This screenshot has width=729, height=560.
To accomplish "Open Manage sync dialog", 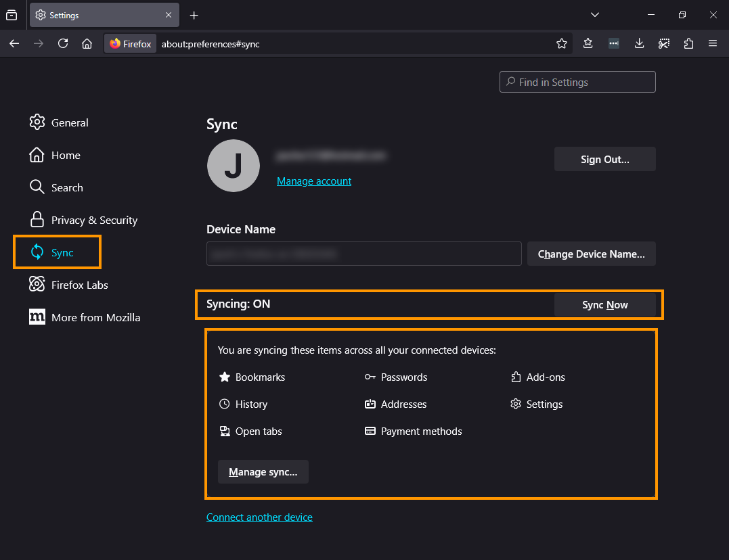I will click(x=263, y=471).
